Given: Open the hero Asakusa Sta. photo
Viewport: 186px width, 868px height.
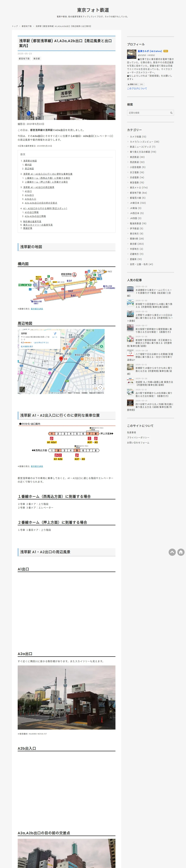Looking at the screenshot, I should click(66, 92).
